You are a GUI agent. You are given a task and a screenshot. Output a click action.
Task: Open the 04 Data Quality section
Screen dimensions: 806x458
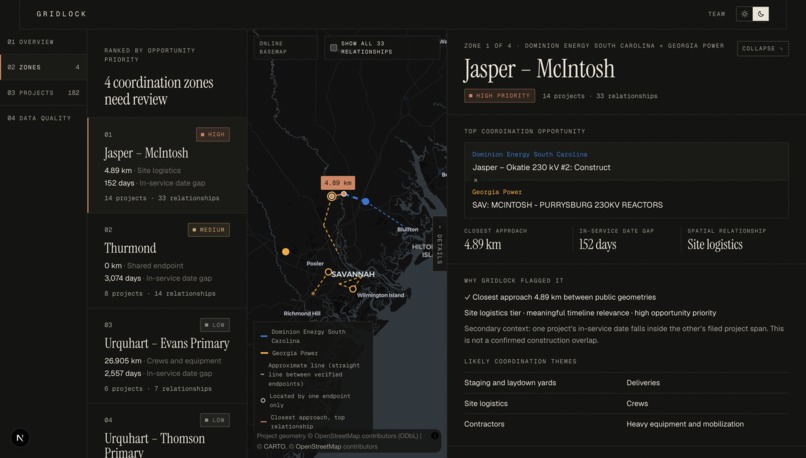tap(44, 118)
